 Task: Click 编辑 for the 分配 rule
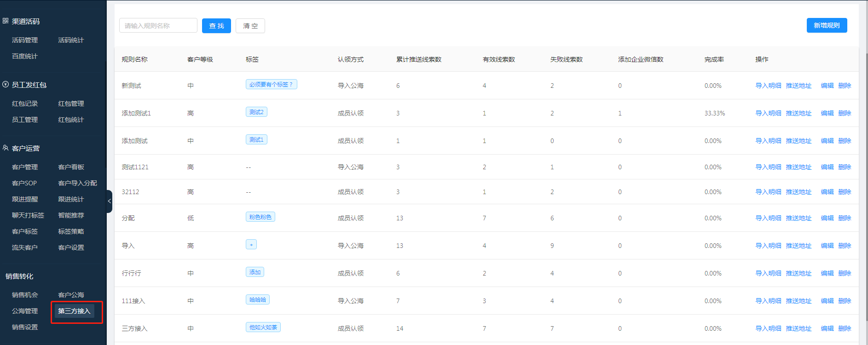tap(827, 218)
